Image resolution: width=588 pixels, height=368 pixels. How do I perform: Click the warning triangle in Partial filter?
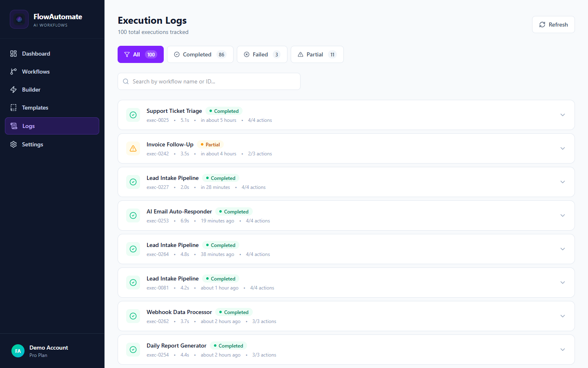(301, 54)
